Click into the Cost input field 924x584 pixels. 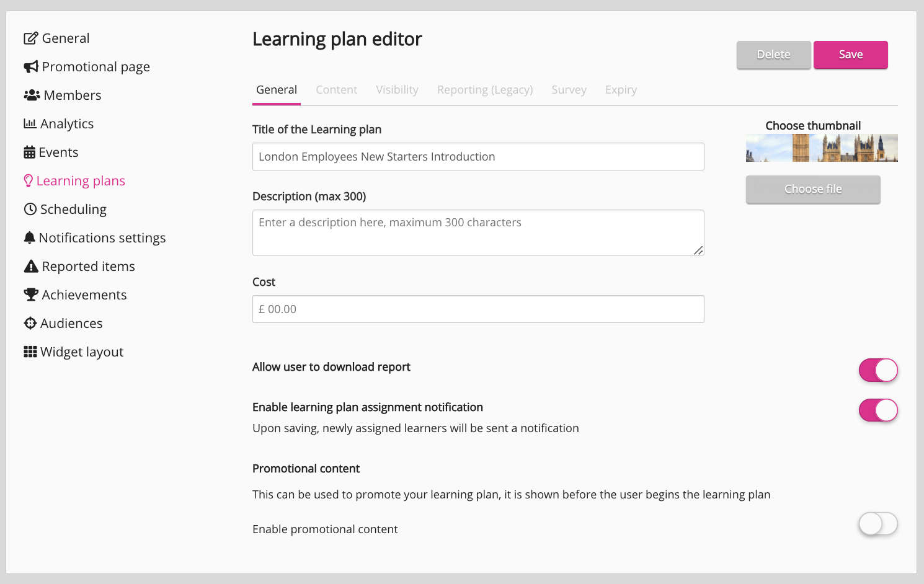click(x=478, y=309)
